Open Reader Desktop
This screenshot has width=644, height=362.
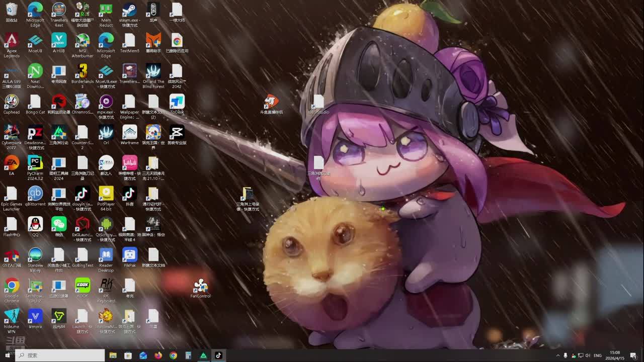point(106,255)
